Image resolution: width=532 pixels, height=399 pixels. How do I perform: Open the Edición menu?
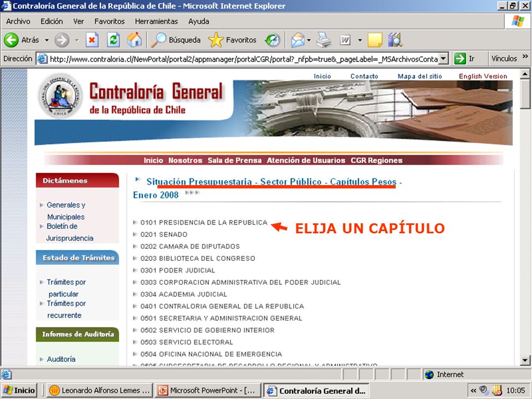[52, 22]
